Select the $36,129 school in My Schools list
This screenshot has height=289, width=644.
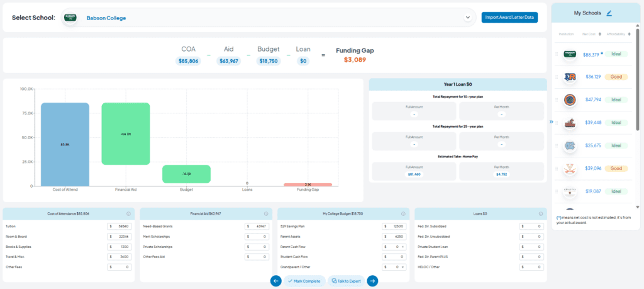[x=594, y=77]
